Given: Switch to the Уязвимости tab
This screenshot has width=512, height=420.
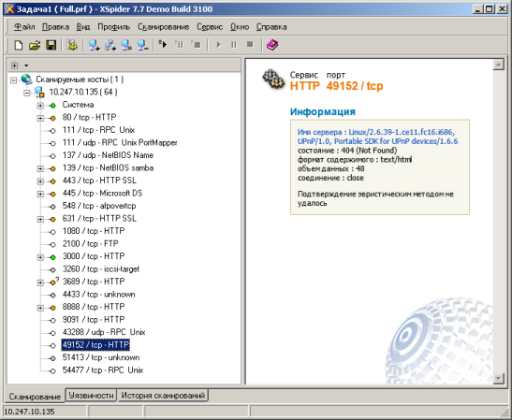Looking at the screenshot, I should (x=91, y=395).
